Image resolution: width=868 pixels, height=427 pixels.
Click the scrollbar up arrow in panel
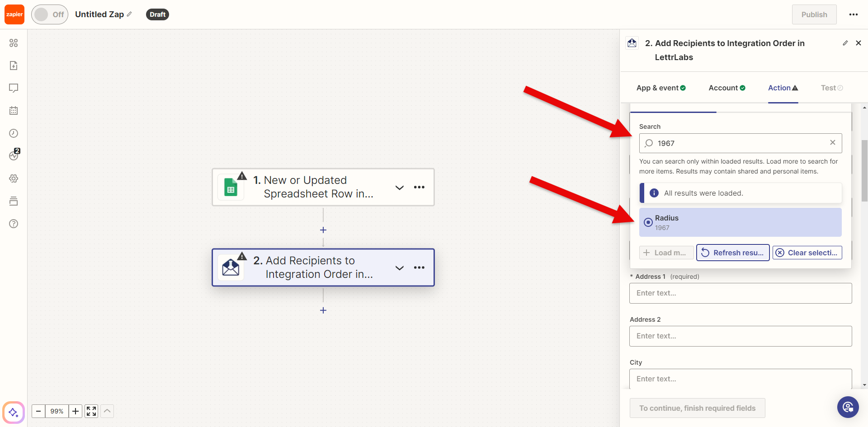(864, 108)
